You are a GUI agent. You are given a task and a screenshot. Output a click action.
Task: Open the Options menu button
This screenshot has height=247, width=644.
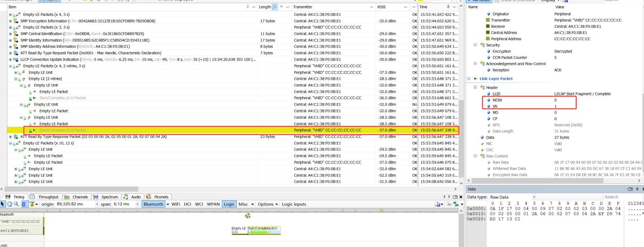click(x=268, y=204)
